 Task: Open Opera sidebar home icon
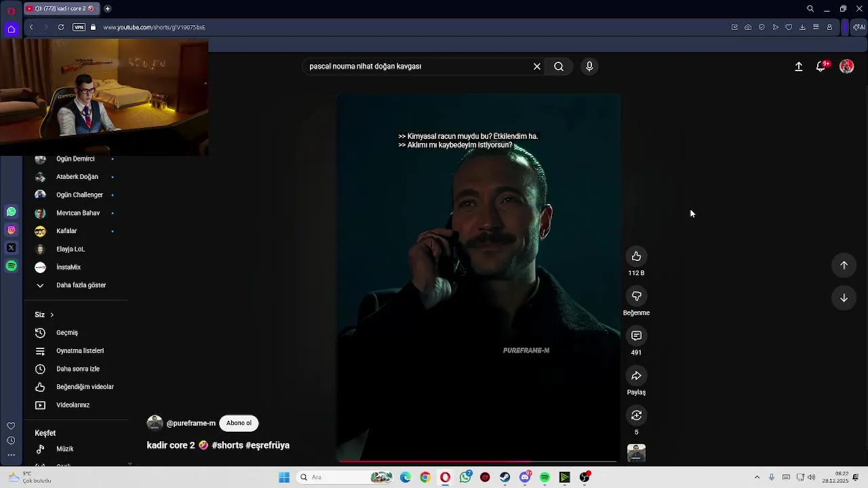tap(11, 29)
